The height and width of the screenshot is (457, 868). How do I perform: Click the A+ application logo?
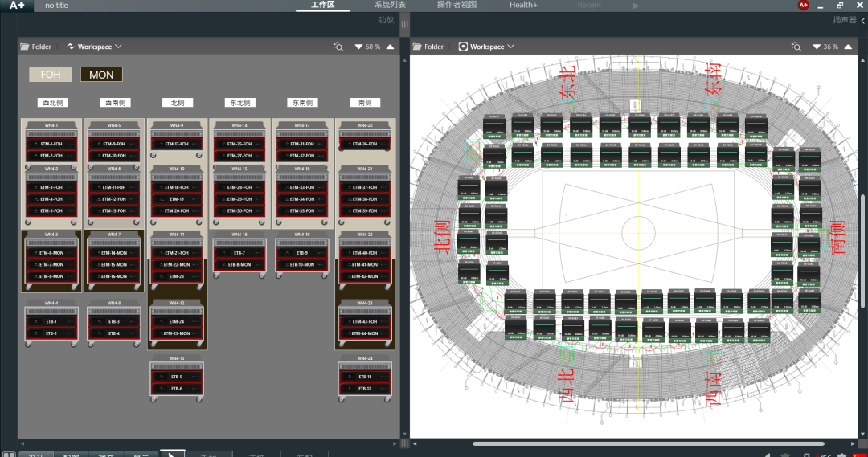click(x=17, y=5)
